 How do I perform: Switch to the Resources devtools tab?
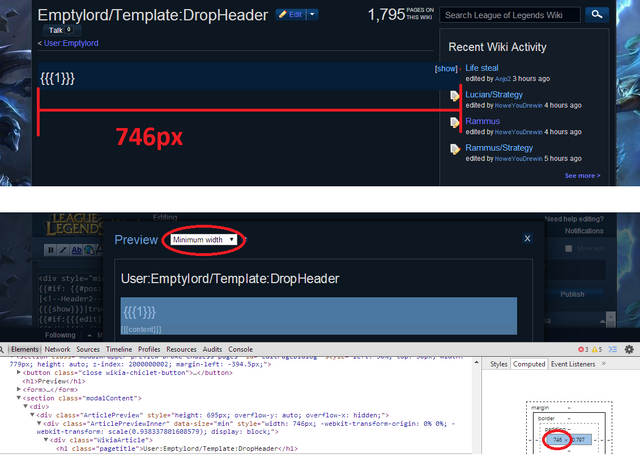point(181,349)
